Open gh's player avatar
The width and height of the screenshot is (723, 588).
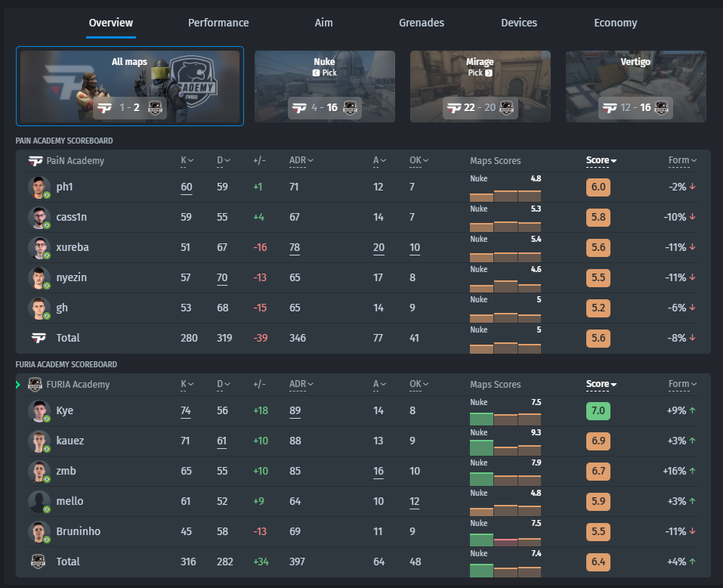[39, 308]
